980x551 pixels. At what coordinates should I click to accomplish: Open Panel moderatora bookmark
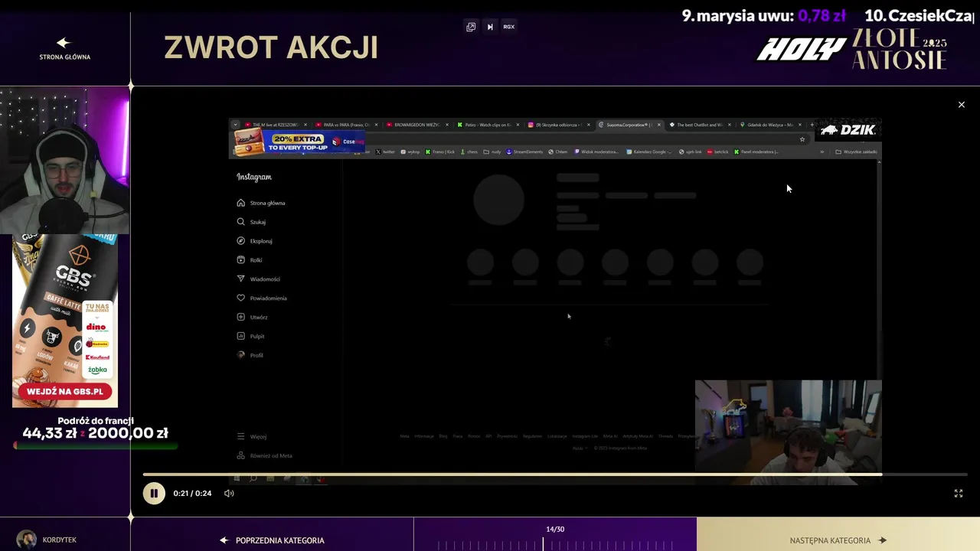[756, 152]
